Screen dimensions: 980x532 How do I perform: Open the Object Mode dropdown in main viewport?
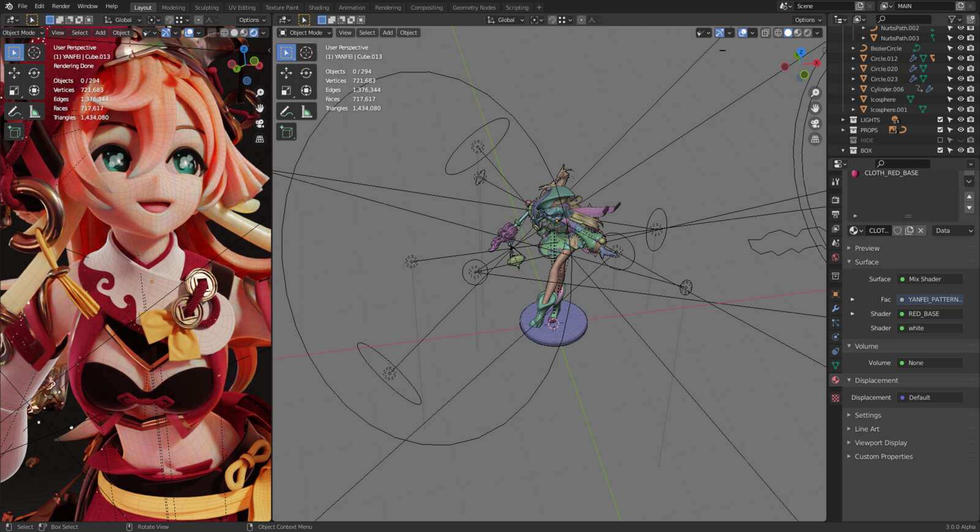(x=305, y=32)
